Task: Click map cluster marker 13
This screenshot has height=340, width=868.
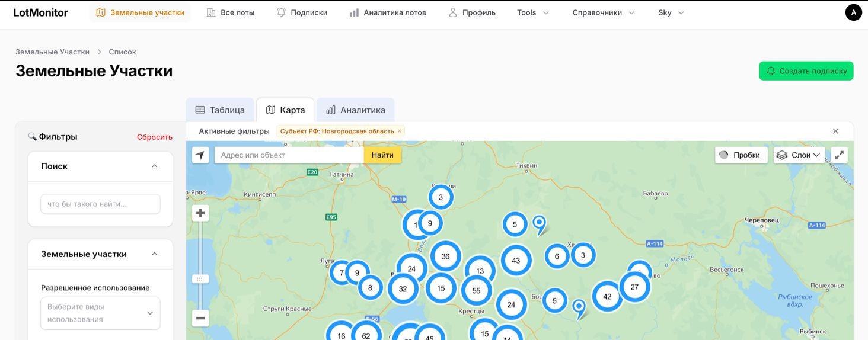Action: [x=480, y=271]
